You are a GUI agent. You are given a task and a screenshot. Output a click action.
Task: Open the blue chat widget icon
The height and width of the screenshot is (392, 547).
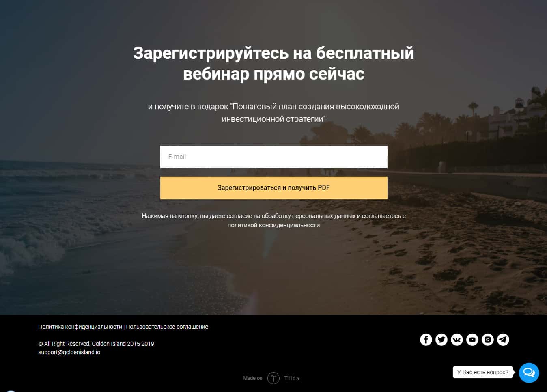529,373
